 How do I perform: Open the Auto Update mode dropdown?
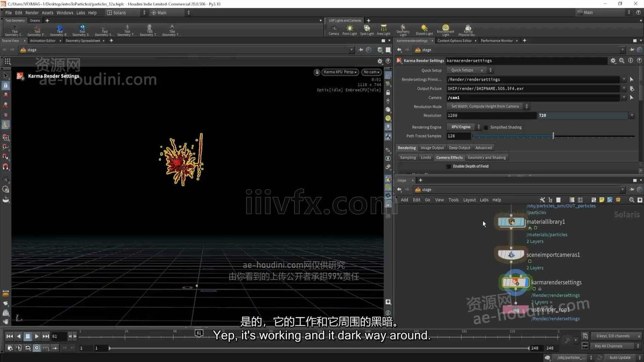coord(623,358)
